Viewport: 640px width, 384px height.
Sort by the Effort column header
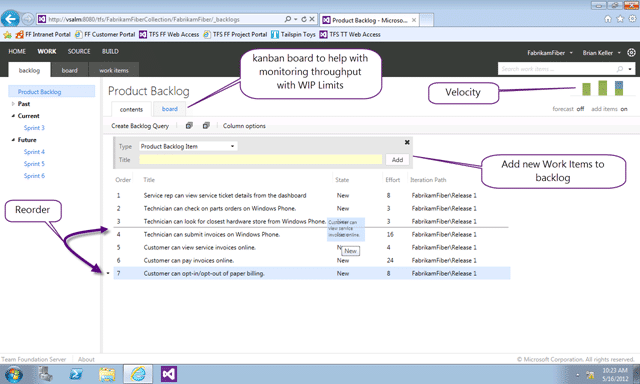(392, 180)
